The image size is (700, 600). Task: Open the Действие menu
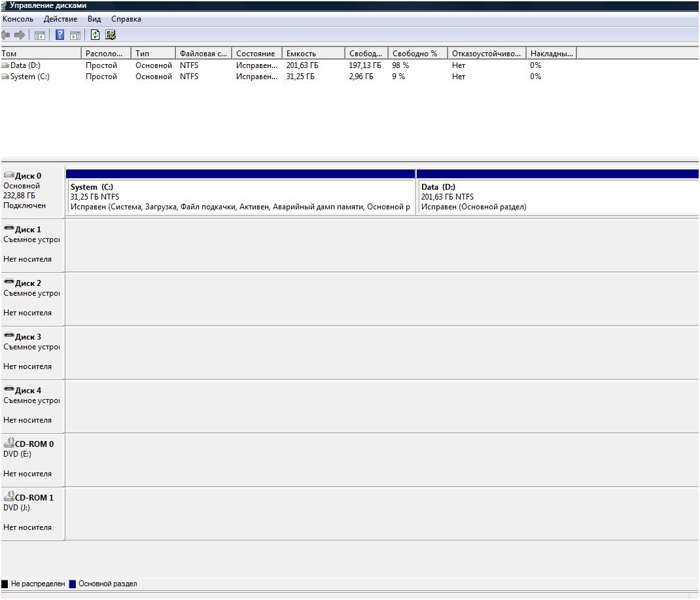click(x=60, y=19)
